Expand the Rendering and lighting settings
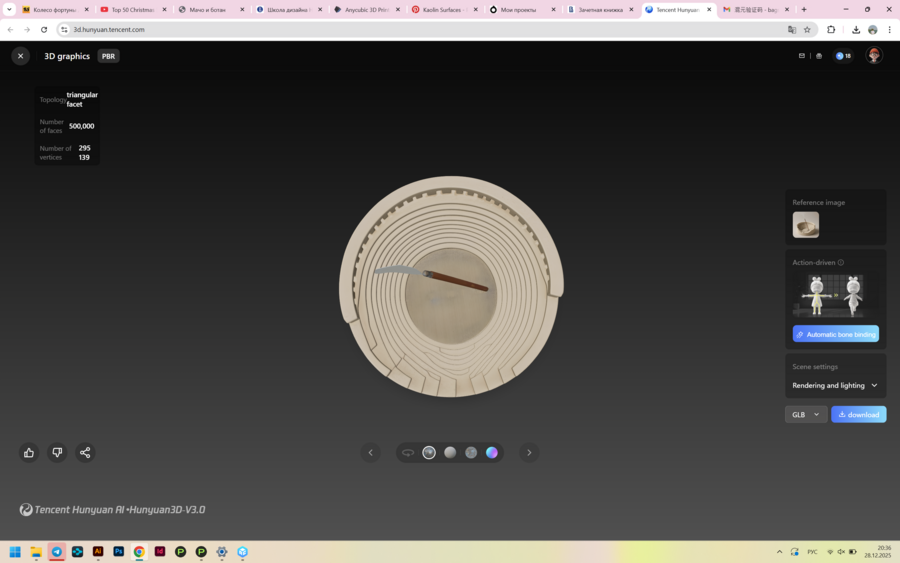This screenshot has height=563, width=900. coord(836,385)
